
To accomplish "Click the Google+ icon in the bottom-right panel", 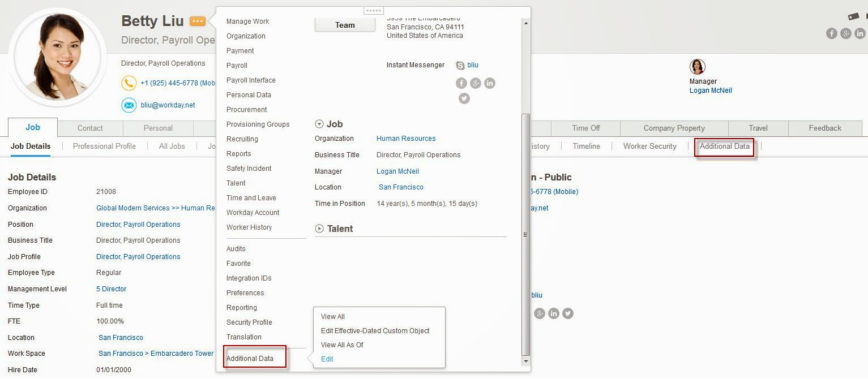I will tap(539, 313).
